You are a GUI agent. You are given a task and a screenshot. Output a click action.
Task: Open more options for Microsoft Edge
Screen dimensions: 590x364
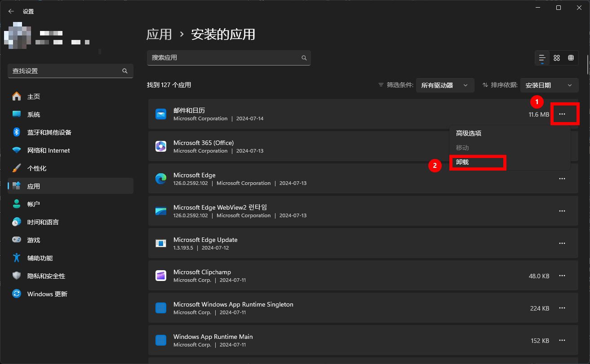[x=562, y=179]
